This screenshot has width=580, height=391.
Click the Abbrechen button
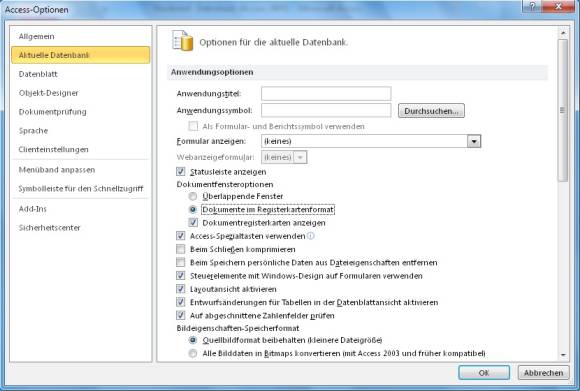pos(543,373)
